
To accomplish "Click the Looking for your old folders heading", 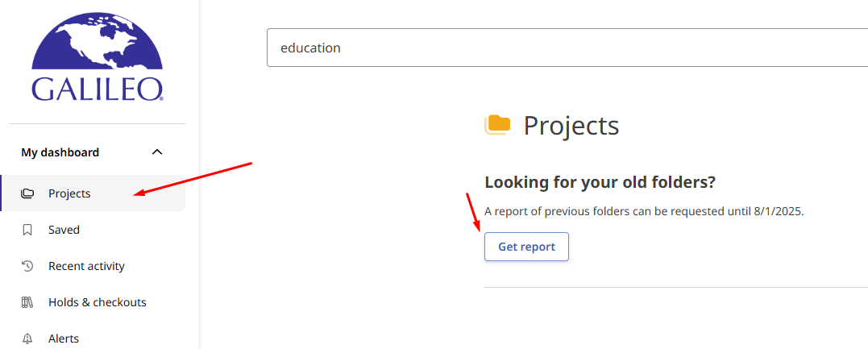I will [600, 181].
